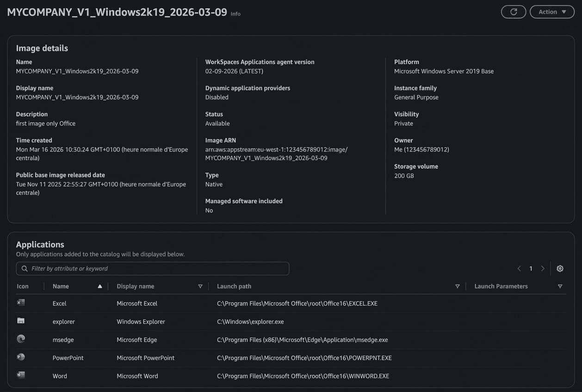Open the Action dropdown menu
The height and width of the screenshot is (392, 582).
(x=552, y=12)
